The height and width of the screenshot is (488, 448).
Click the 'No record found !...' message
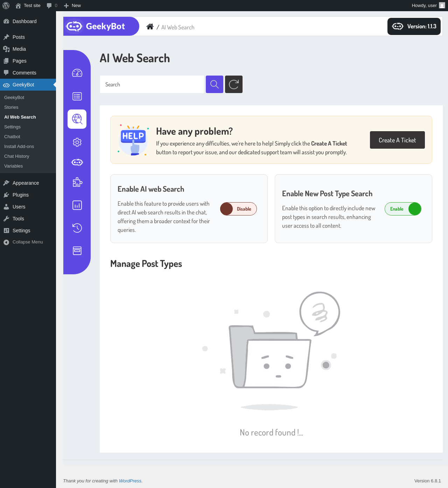(271, 433)
